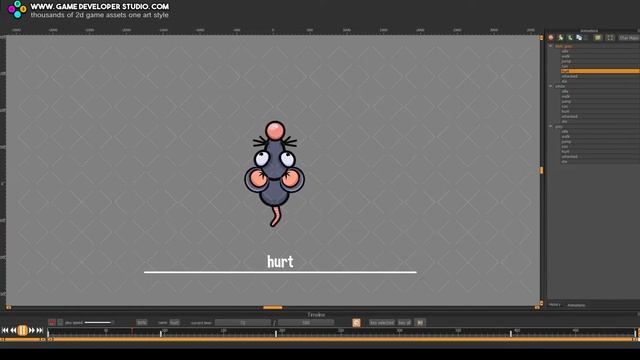Switch to the Animations tab
The width and height of the screenshot is (640, 360).
click(x=576, y=305)
